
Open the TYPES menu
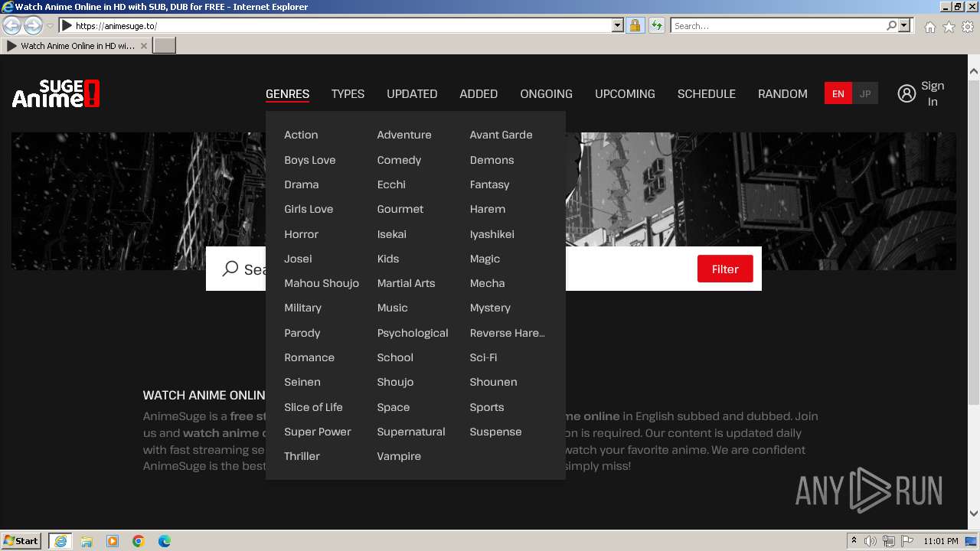[x=348, y=93]
